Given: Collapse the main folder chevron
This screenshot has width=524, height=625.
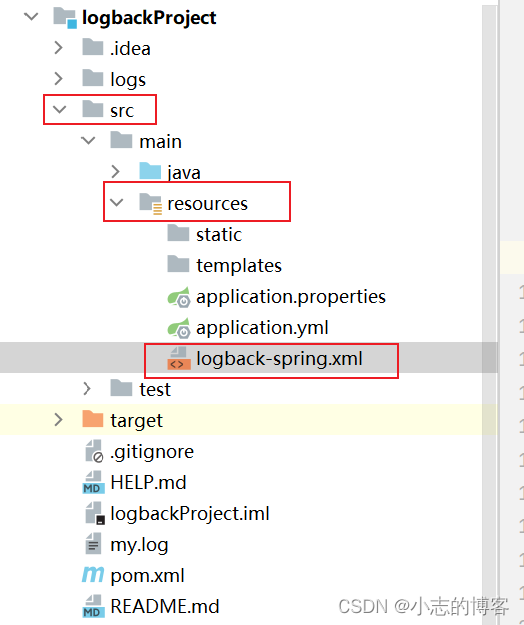Looking at the screenshot, I should [x=88, y=140].
